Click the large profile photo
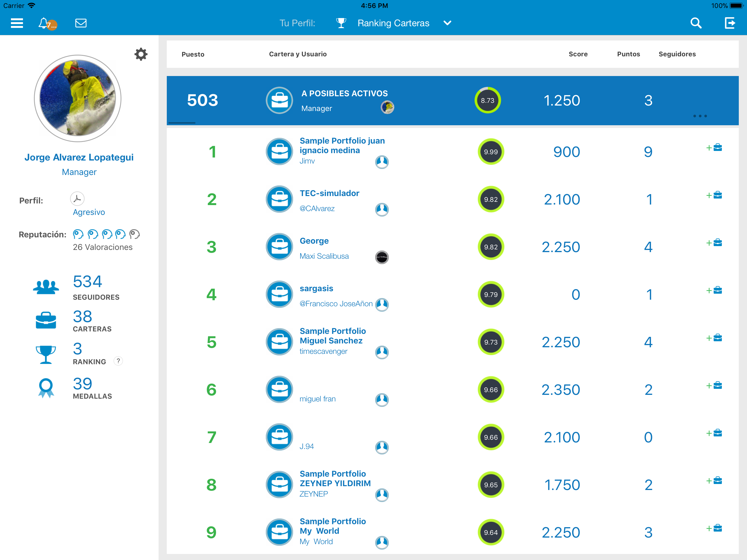 point(78,98)
